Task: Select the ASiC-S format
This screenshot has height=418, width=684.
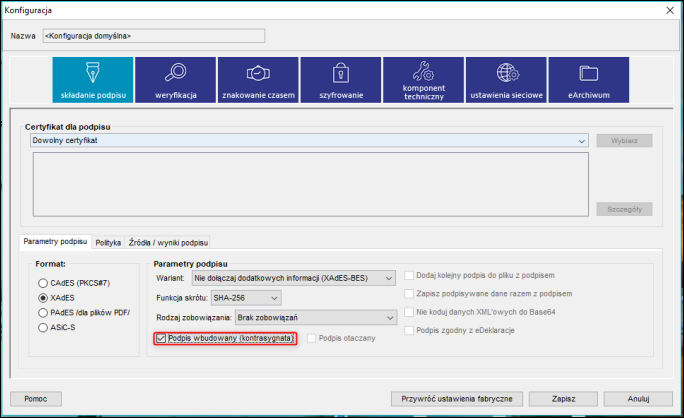Action: (x=43, y=328)
